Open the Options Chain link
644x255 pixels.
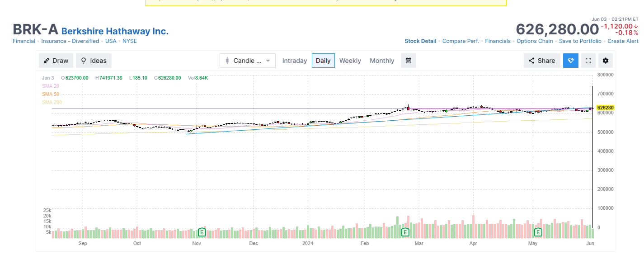click(535, 41)
